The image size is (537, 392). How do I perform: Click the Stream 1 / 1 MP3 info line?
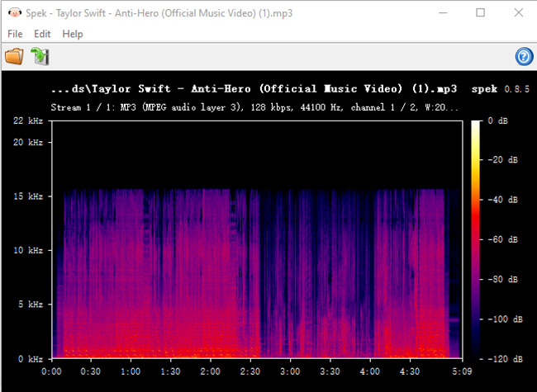point(254,107)
